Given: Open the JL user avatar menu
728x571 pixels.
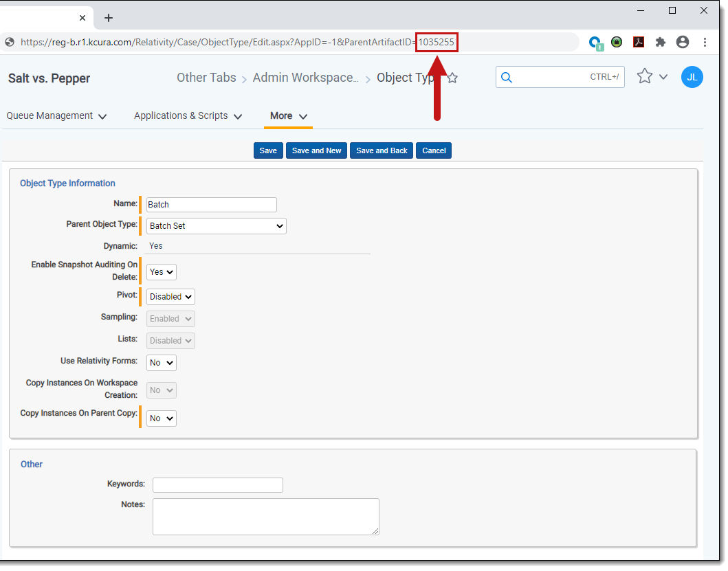Looking at the screenshot, I should [x=692, y=77].
